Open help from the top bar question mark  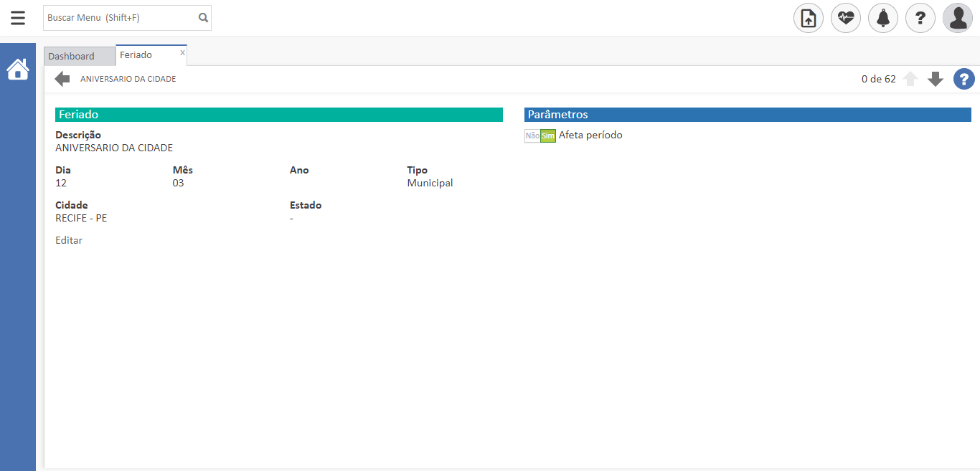920,18
